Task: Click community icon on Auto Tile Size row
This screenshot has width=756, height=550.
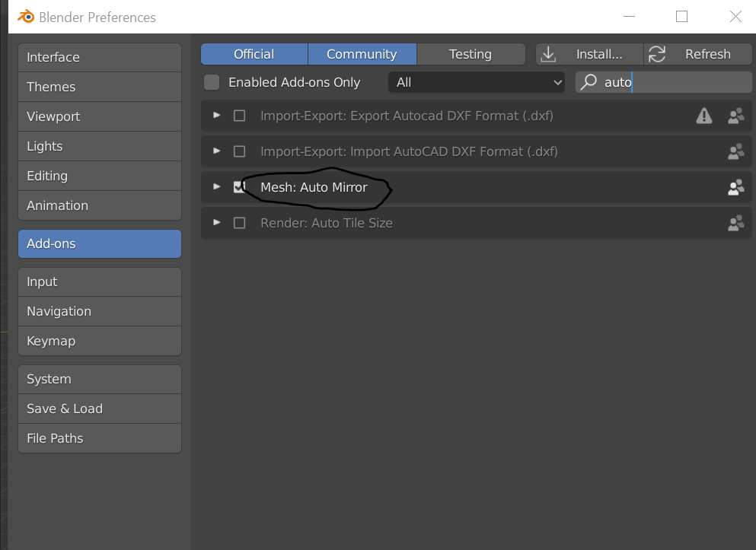Action: click(735, 223)
